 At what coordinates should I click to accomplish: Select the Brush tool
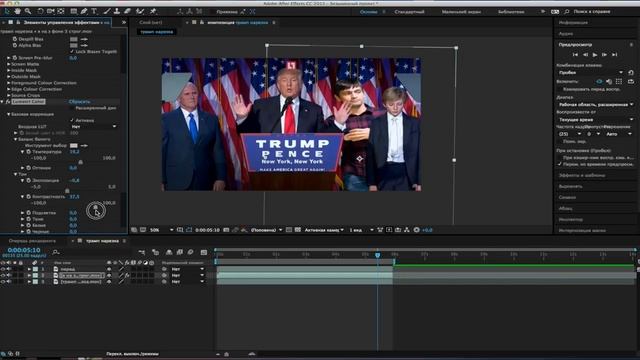pos(107,11)
